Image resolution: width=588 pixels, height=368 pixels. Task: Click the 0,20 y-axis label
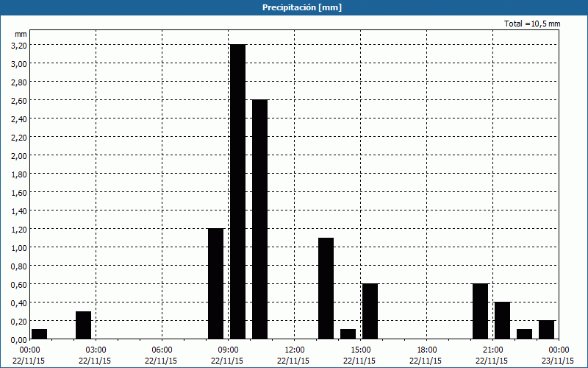click(19, 322)
